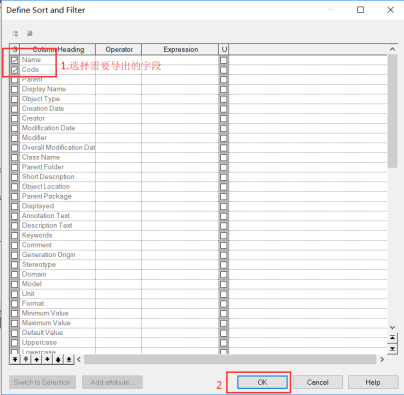
Task: Click the Operator cell in the Name row
Action: (x=119, y=60)
